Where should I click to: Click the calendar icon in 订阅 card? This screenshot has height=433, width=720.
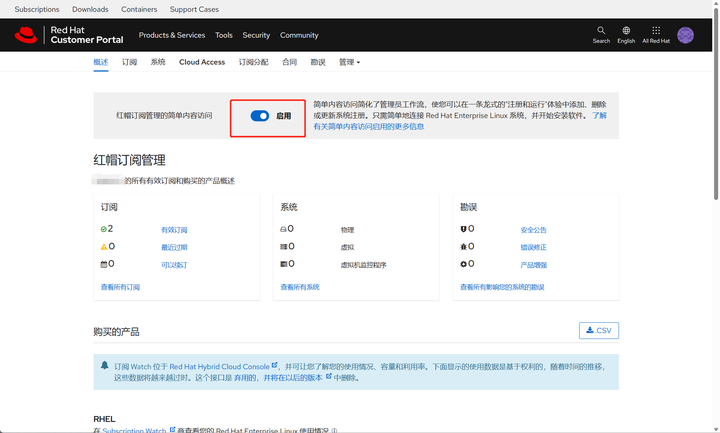point(104,264)
